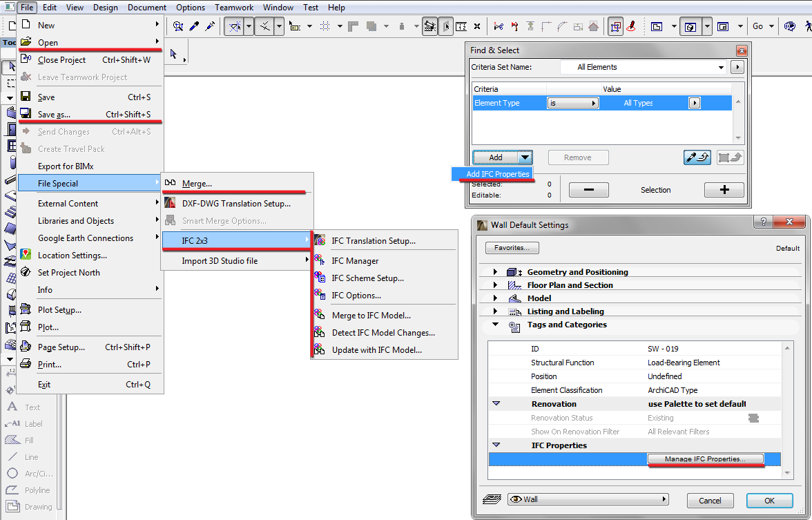812x520 pixels.
Task: Expand the Geometry and Positioning panel
Action: (x=495, y=272)
